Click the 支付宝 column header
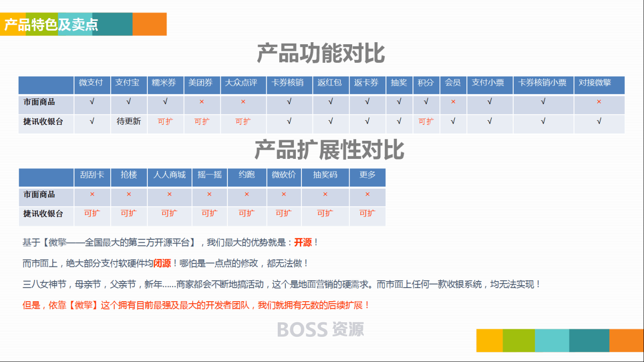This screenshot has height=362, width=644. [x=129, y=85]
